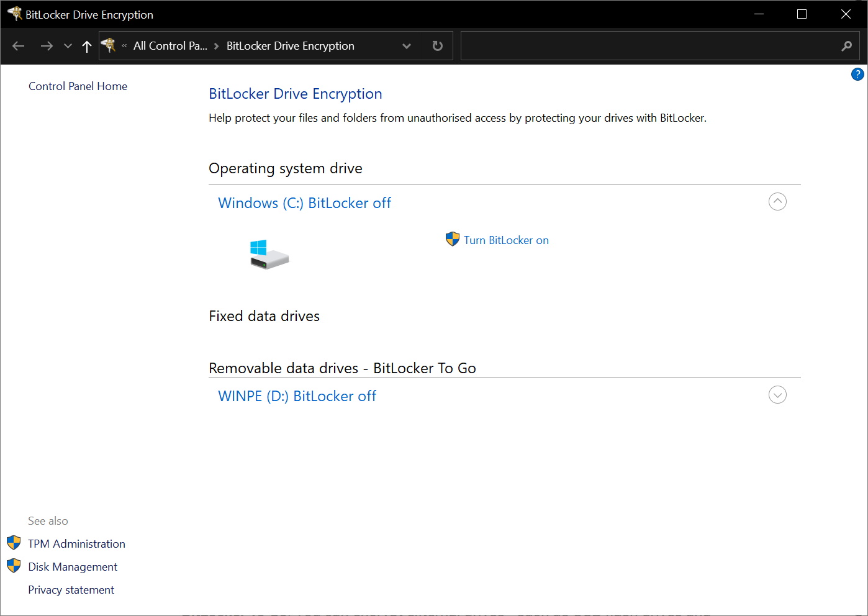Click 'WINPE (D:) BitLocker off' link
The image size is (868, 616).
tap(297, 396)
